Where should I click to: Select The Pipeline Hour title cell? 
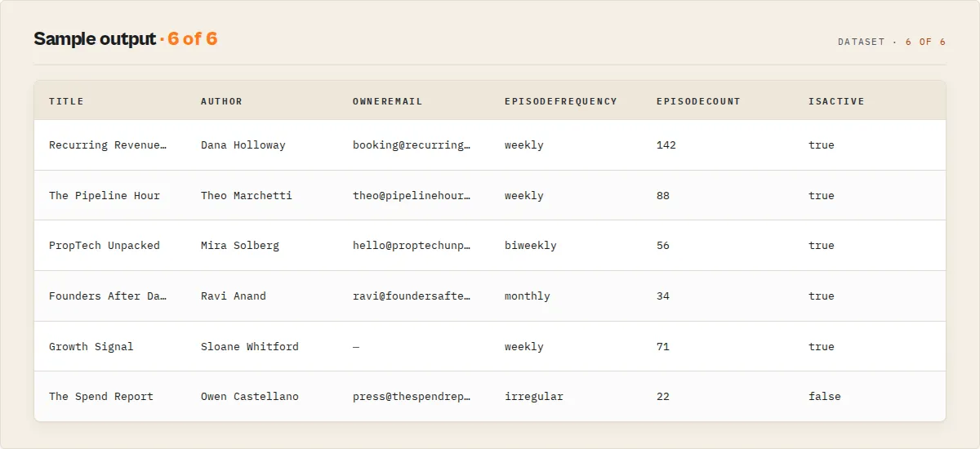pos(105,196)
